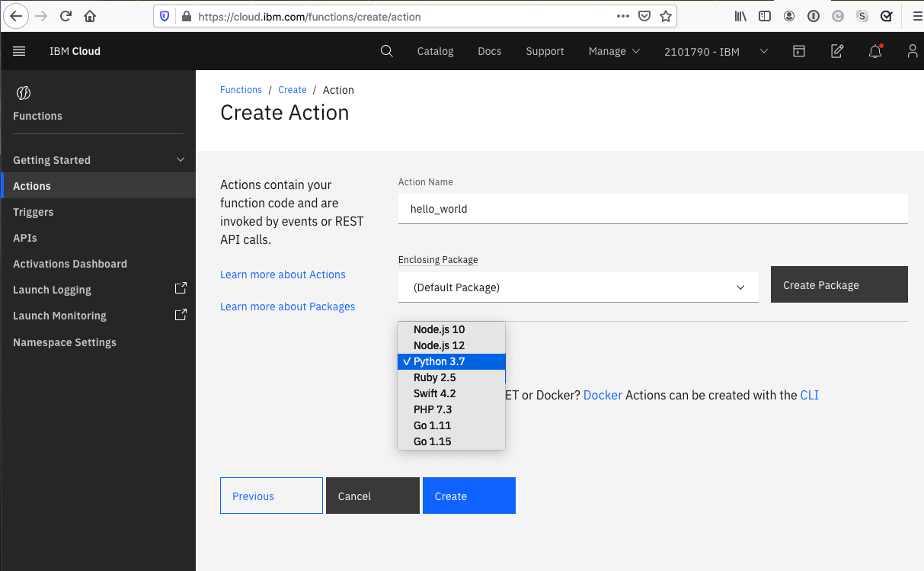Open APIs in the sidebar
This screenshot has height=571, width=924.
[98, 238]
